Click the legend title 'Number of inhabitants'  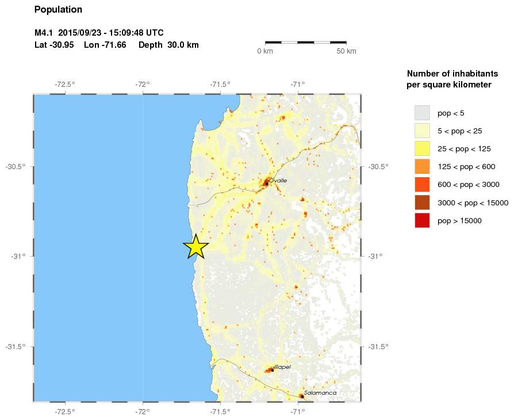click(448, 74)
